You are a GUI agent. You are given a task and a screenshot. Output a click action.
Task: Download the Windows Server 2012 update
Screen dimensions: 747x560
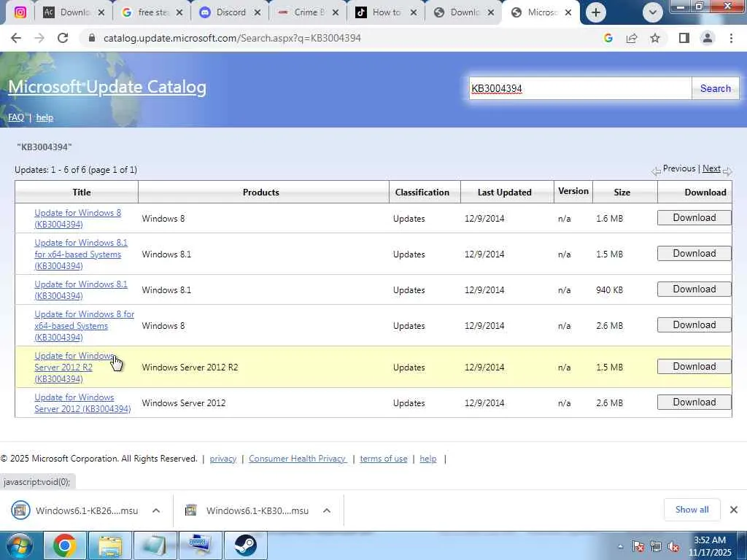694,402
